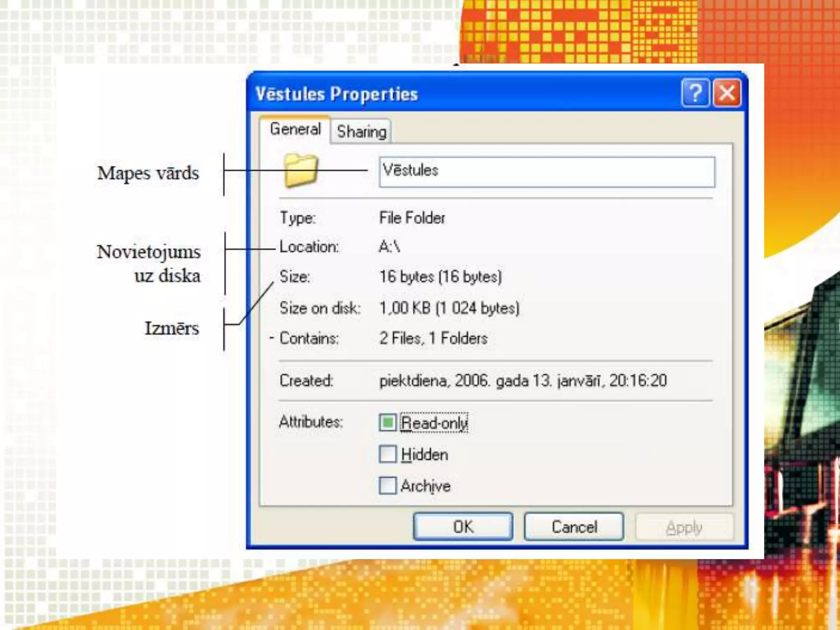This screenshot has width=840, height=630.
Task: Click the Created date text
Action: (523, 381)
